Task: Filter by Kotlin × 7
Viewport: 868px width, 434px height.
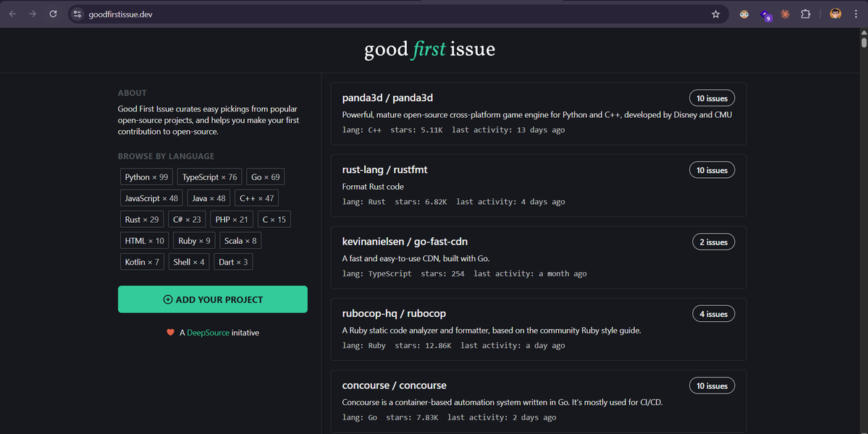Action: [x=142, y=262]
